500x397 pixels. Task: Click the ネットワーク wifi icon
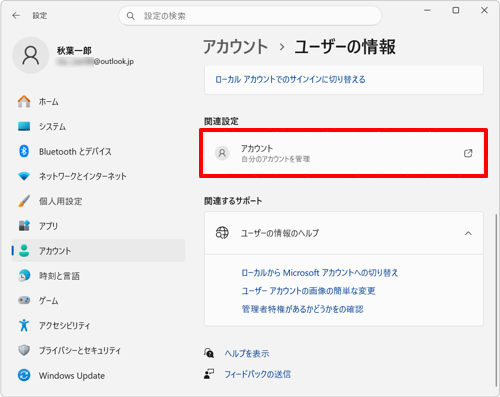tap(24, 176)
